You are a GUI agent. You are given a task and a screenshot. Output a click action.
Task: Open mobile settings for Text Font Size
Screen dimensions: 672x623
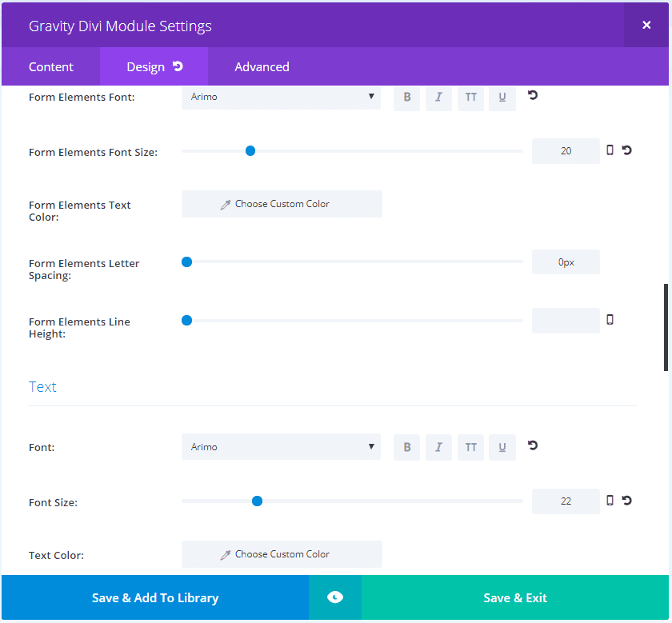610,501
